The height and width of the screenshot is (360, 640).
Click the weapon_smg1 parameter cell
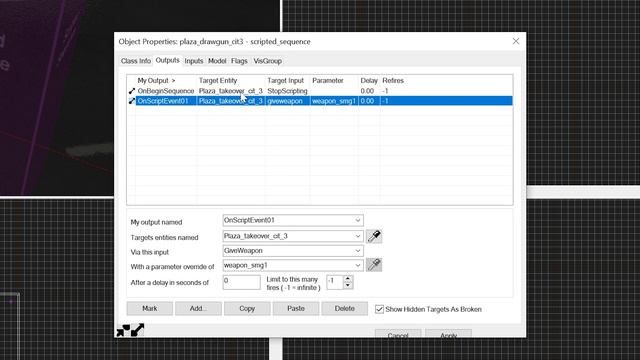pos(334,101)
